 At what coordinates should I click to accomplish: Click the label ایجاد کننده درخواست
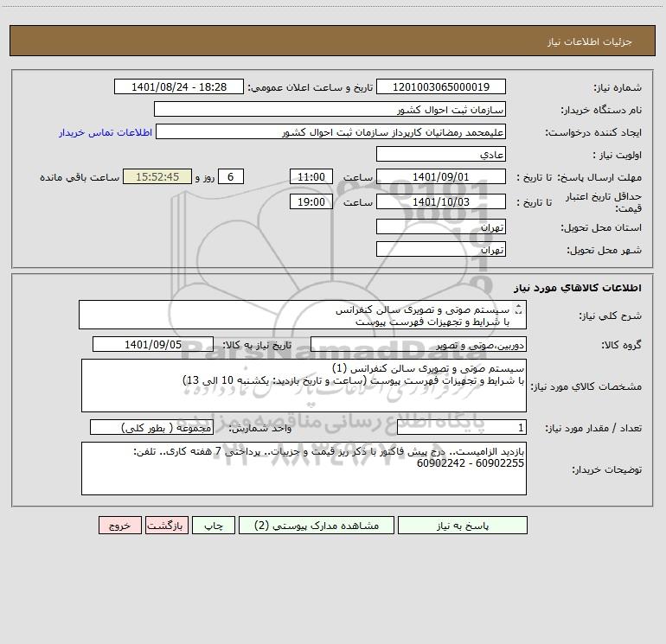coord(593,133)
